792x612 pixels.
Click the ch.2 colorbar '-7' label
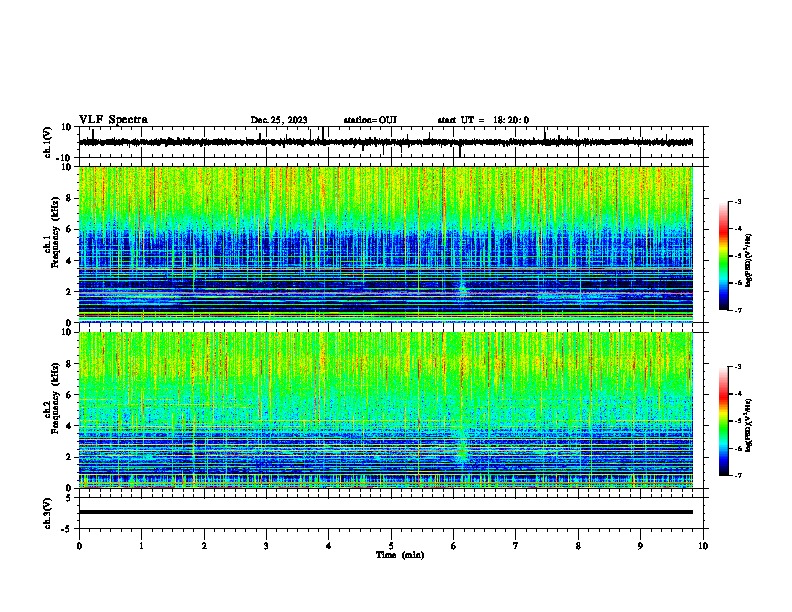click(x=737, y=475)
